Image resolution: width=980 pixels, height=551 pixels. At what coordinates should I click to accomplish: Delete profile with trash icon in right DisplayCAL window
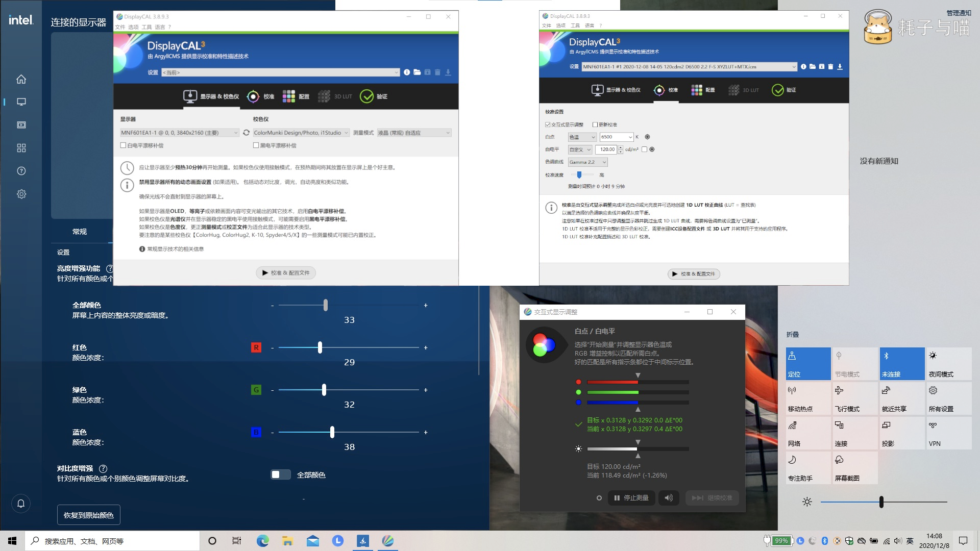click(x=830, y=67)
